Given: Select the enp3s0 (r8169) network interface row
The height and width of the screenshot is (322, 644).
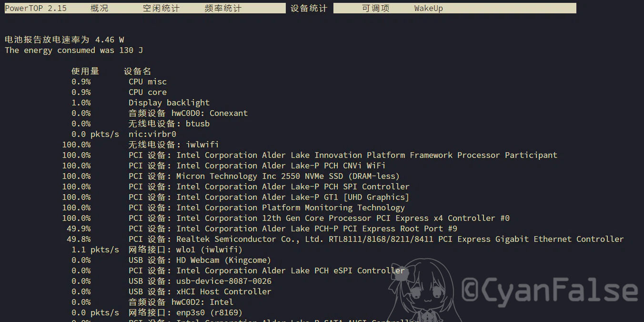Looking at the screenshot, I should pos(185,312).
